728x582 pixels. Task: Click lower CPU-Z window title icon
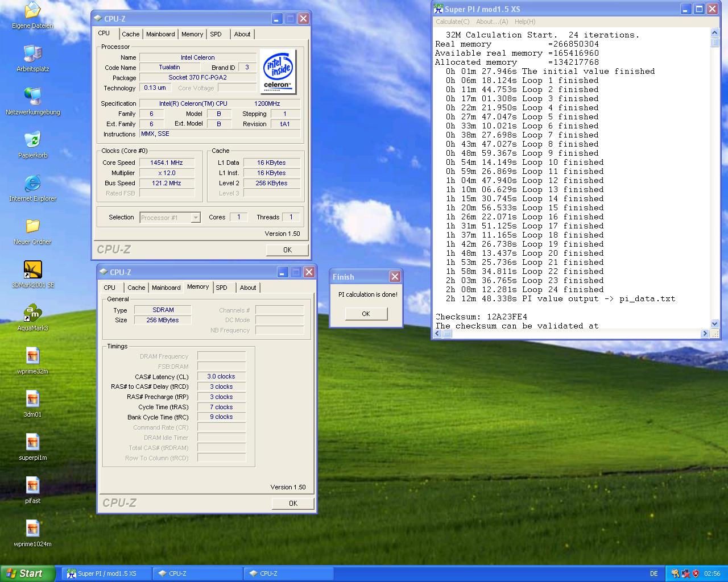(104, 272)
